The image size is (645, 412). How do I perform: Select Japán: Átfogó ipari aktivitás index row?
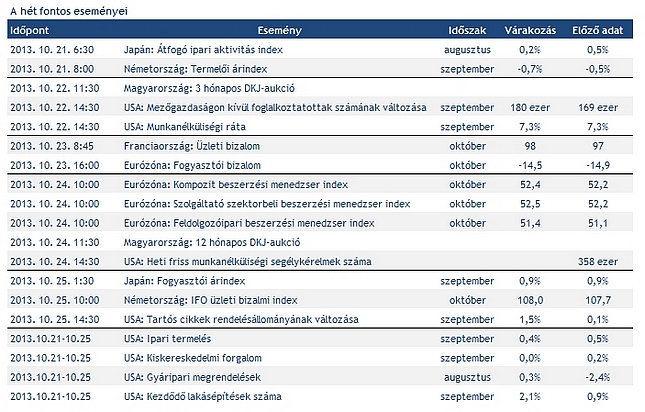[320, 50]
